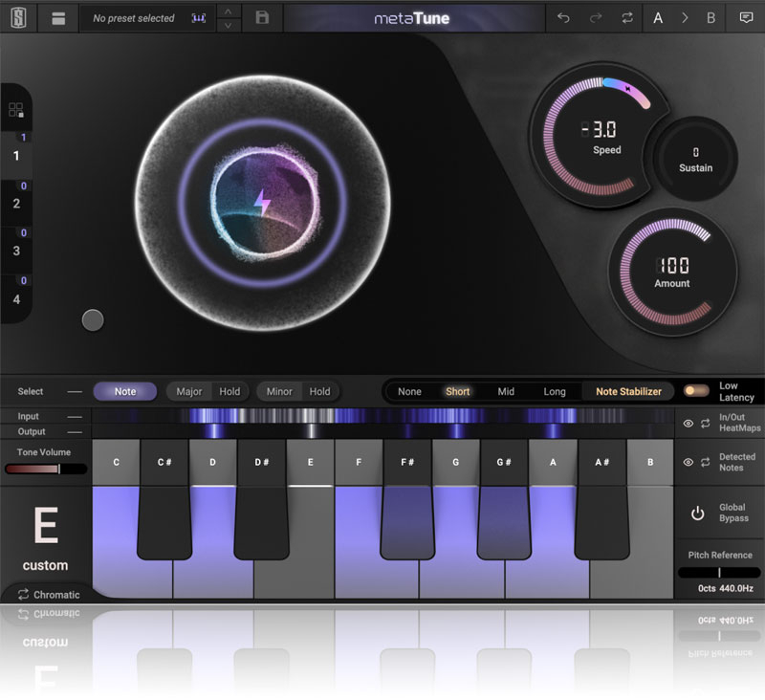Viewport: 765px width, 700px height.
Task: Select the Mid note stabilizer option
Action: tap(506, 391)
